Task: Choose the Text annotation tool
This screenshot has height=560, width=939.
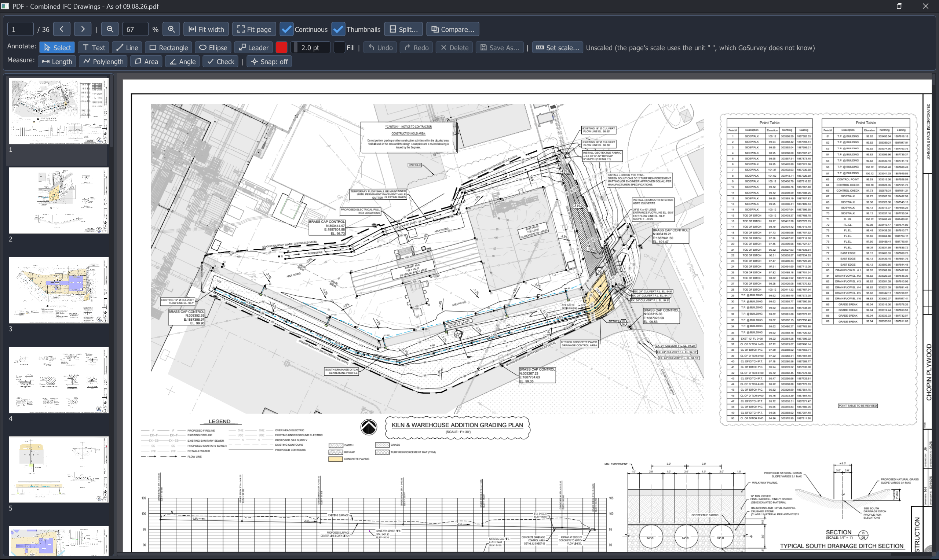Action: tap(94, 48)
